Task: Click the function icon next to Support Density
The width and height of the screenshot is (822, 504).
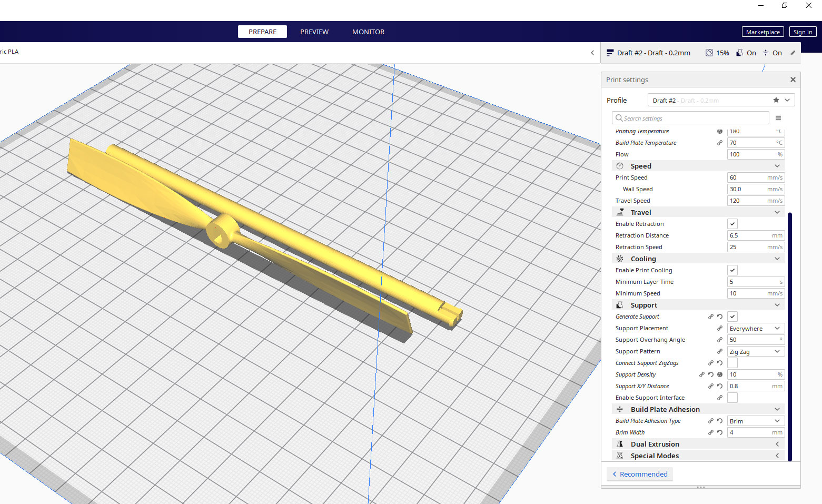Action: pyautogui.click(x=720, y=374)
